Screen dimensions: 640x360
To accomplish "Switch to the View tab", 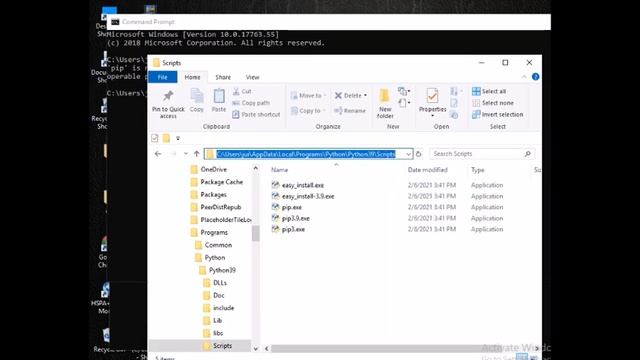I will 252,77.
